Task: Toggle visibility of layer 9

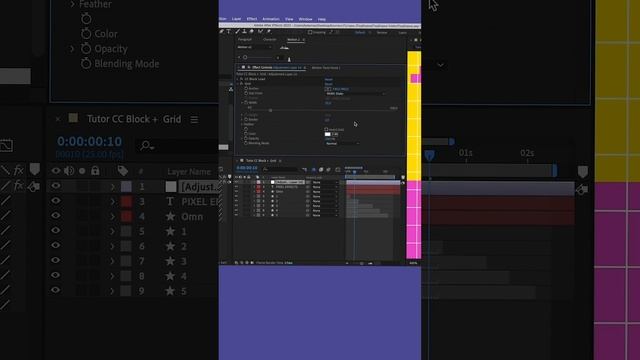Action: [x=56, y=290]
